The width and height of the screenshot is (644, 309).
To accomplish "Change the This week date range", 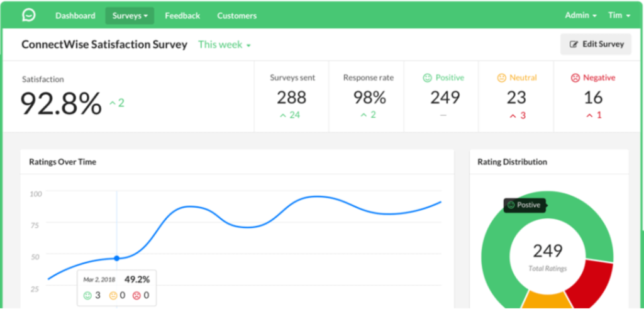I will click(225, 45).
